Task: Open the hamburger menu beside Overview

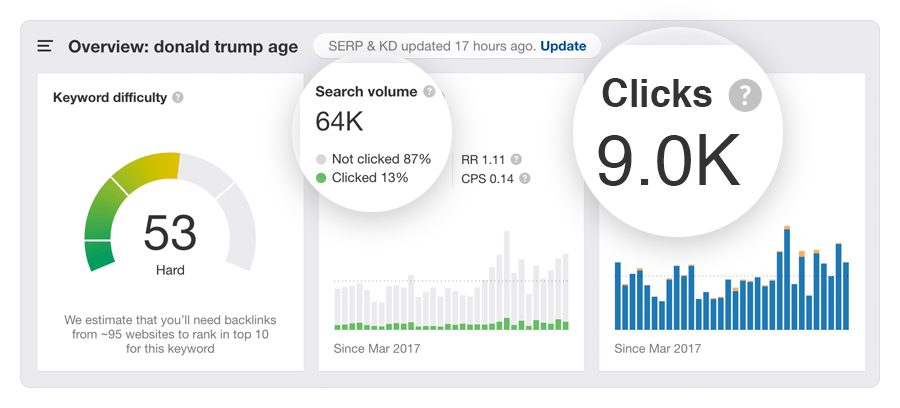Action: (x=45, y=46)
